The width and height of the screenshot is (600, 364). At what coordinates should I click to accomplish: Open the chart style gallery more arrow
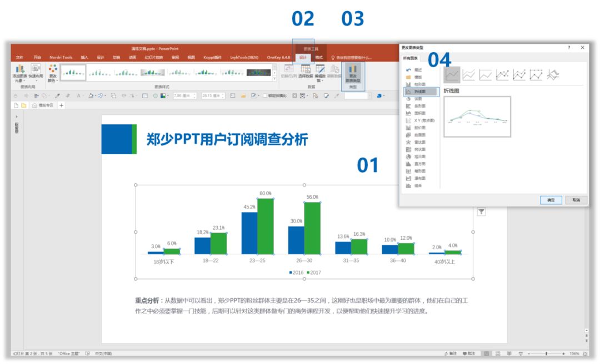[x=274, y=79]
